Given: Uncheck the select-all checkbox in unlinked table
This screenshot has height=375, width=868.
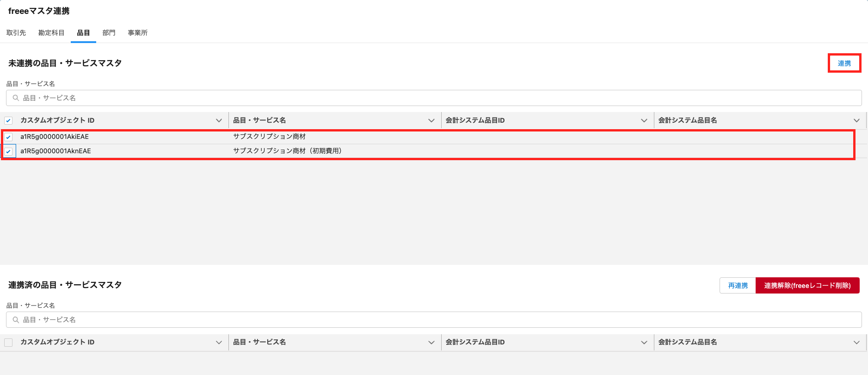Looking at the screenshot, I should pos(8,121).
